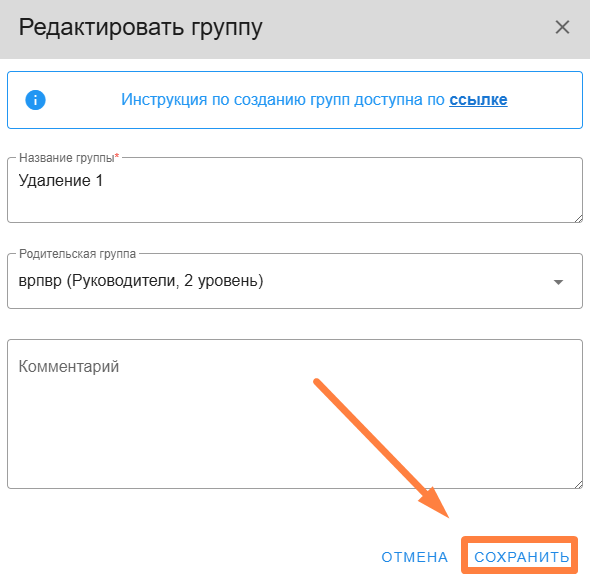Image resolution: width=590 pixels, height=581 pixels.
Task: Expand the Родительская группа dropdown arrow
Action: click(x=558, y=282)
